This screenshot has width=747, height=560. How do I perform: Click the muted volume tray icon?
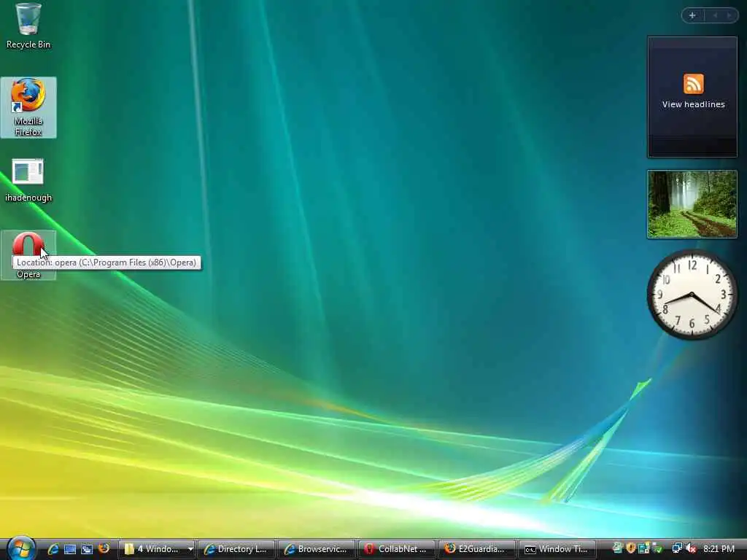(x=691, y=548)
